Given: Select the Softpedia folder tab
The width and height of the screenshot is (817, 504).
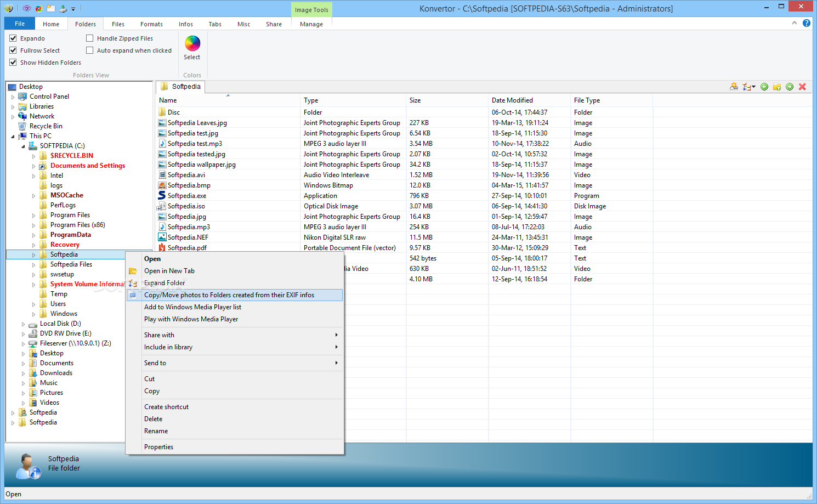Looking at the screenshot, I should [x=181, y=87].
